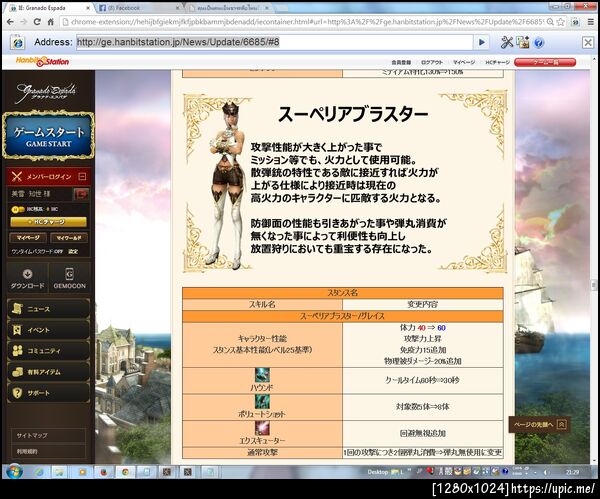Switch to the Granado Espada tab
This screenshot has width=600, height=499.
[46, 8]
